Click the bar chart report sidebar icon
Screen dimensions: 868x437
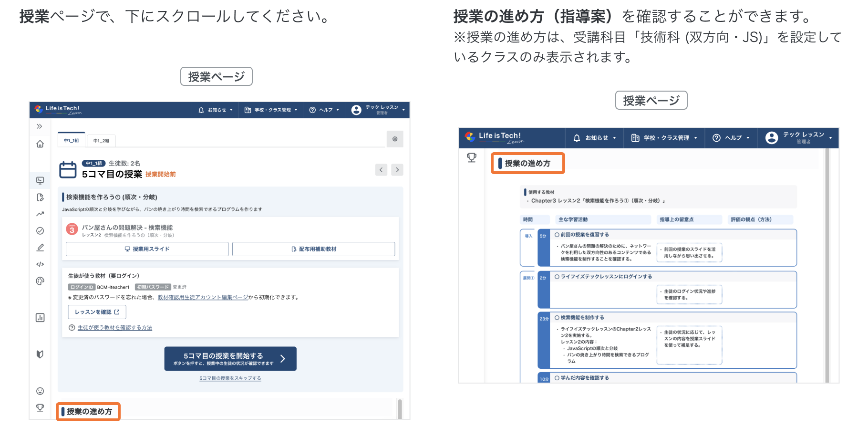tap(40, 318)
